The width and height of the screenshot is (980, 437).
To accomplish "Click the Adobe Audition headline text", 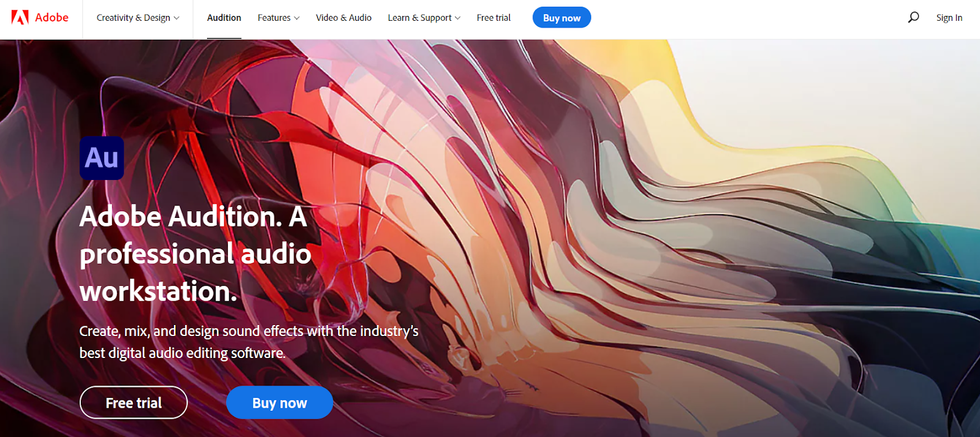I will click(195, 253).
